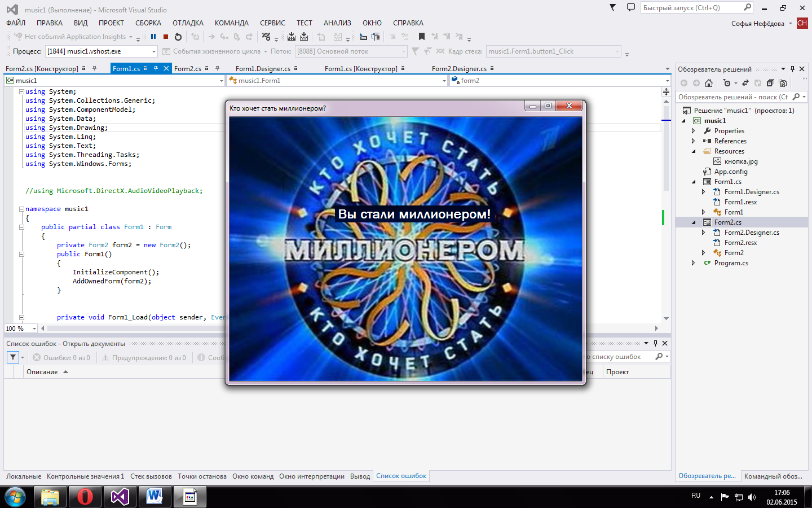Open the ОТЛАДКА menu
Screen dimensions: 812x508
tap(188, 23)
